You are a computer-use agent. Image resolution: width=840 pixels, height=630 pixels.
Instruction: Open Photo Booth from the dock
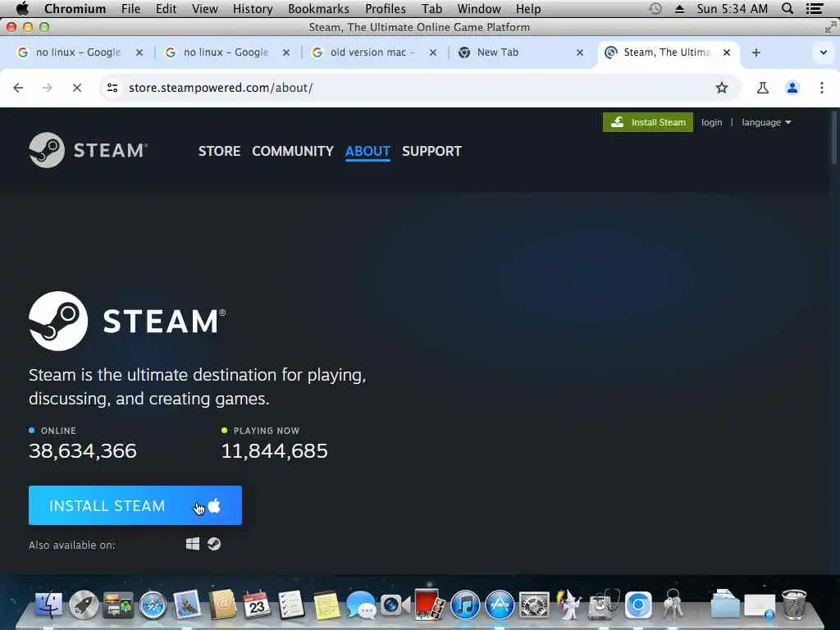[430, 605]
